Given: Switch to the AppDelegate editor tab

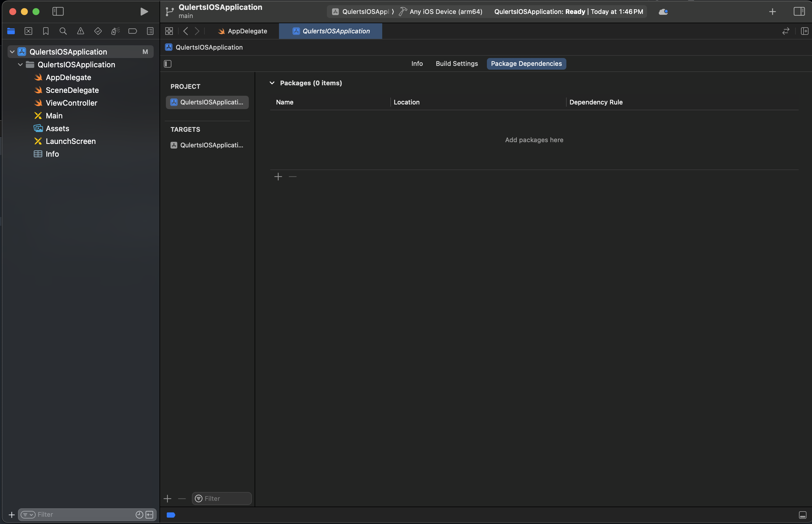Looking at the screenshot, I should tap(242, 31).
